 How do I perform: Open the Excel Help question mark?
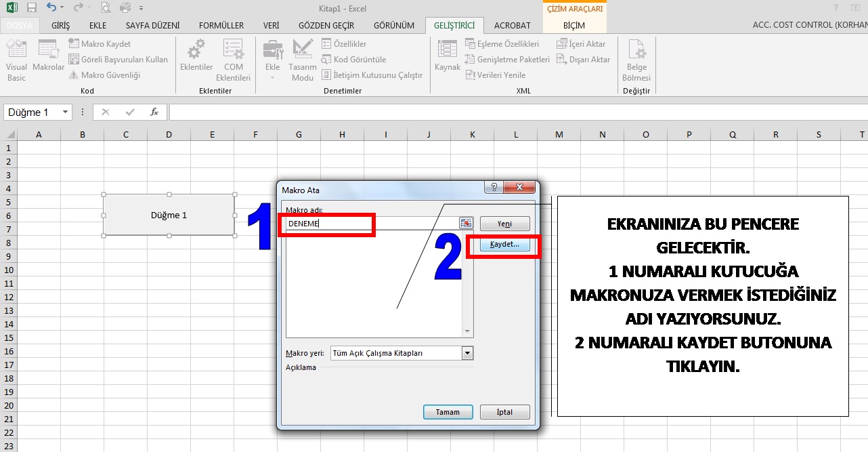[836, 8]
